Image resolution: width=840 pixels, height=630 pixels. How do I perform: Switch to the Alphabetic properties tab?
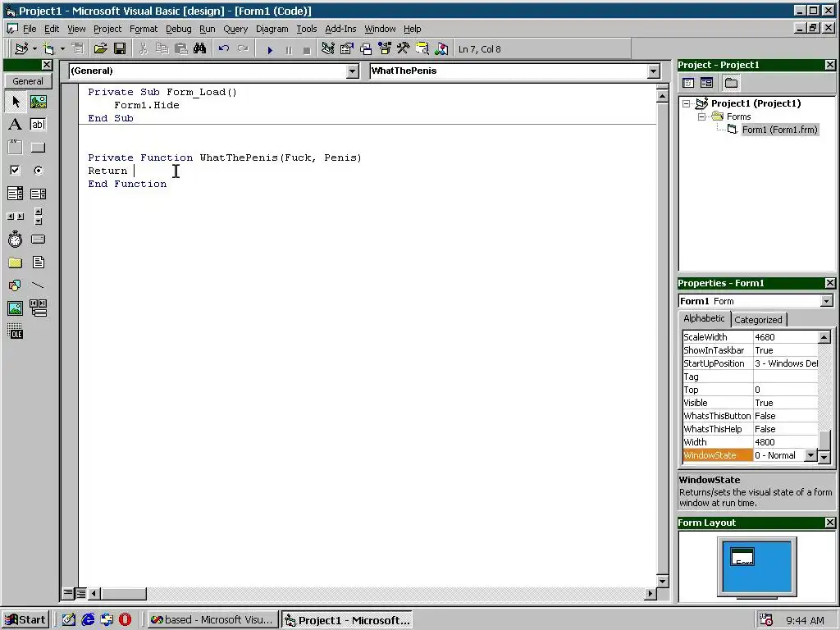click(704, 319)
